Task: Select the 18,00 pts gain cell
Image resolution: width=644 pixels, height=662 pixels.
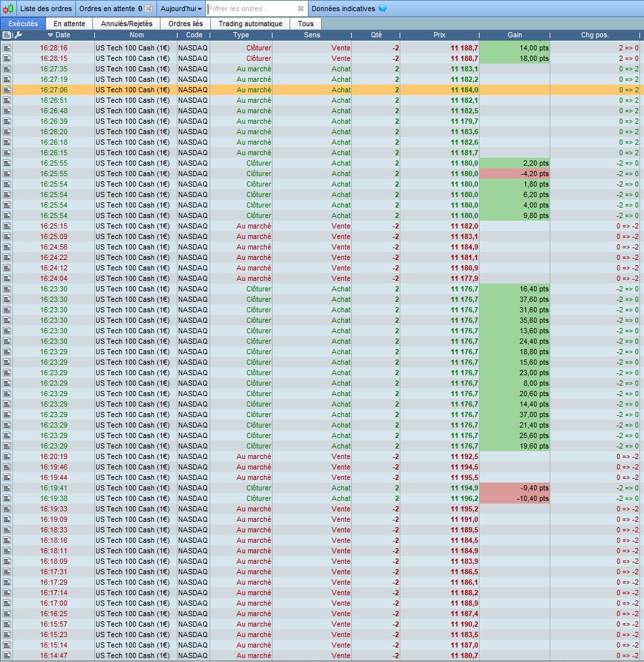Action: point(514,58)
